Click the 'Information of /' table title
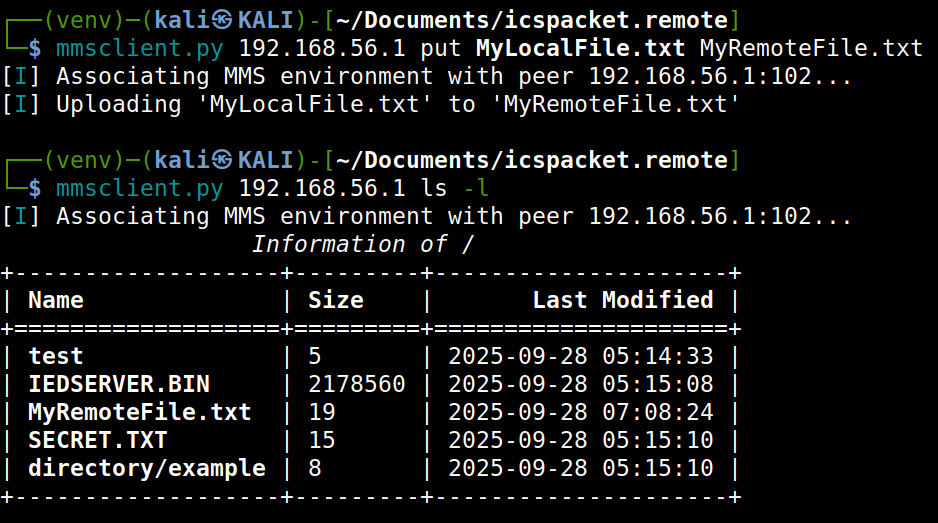 click(362, 244)
